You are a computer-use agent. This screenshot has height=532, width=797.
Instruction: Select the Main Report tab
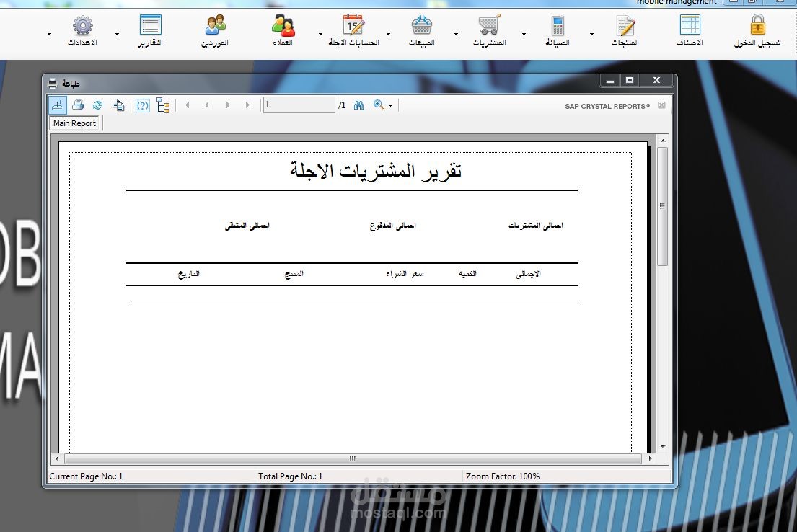pyautogui.click(x=75, y=123)
